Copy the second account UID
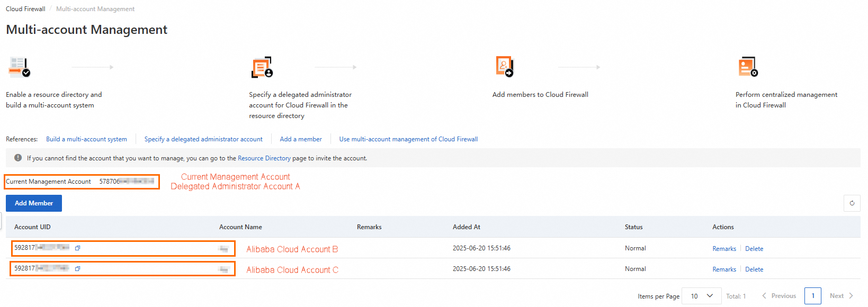 click(78, 268)
